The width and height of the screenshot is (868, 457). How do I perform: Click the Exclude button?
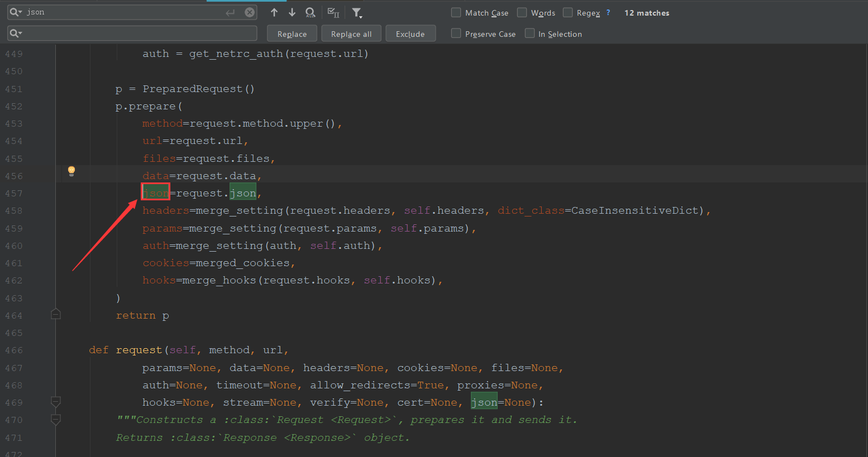pyautogui.click(x=411, y=33)
